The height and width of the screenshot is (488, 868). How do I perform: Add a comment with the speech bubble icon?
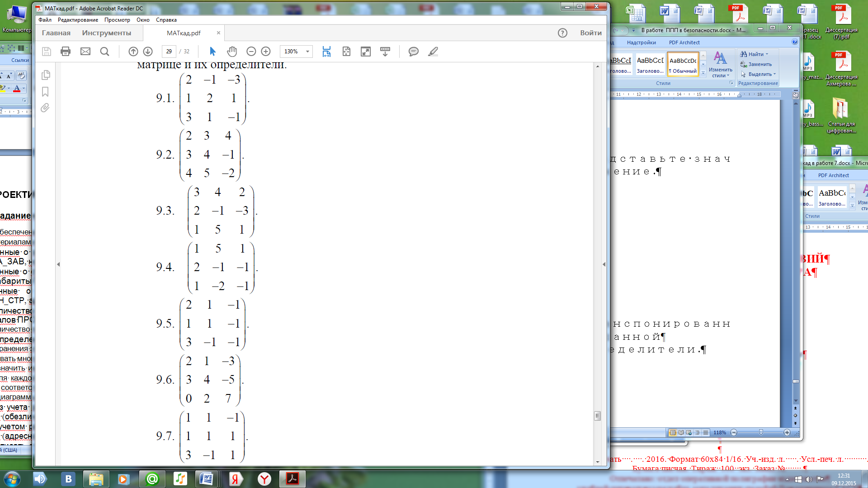point(413,52)
